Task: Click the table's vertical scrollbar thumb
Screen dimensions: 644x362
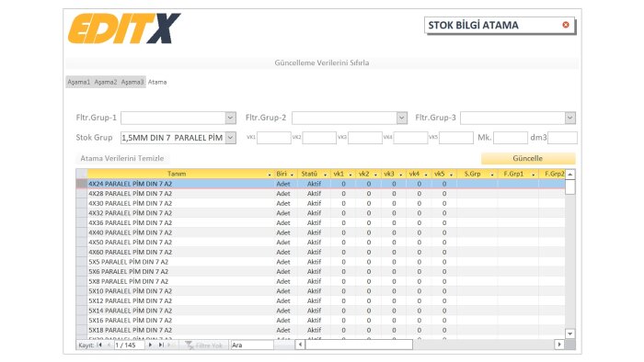Action: pyautogui.click(x=570, y=187)
